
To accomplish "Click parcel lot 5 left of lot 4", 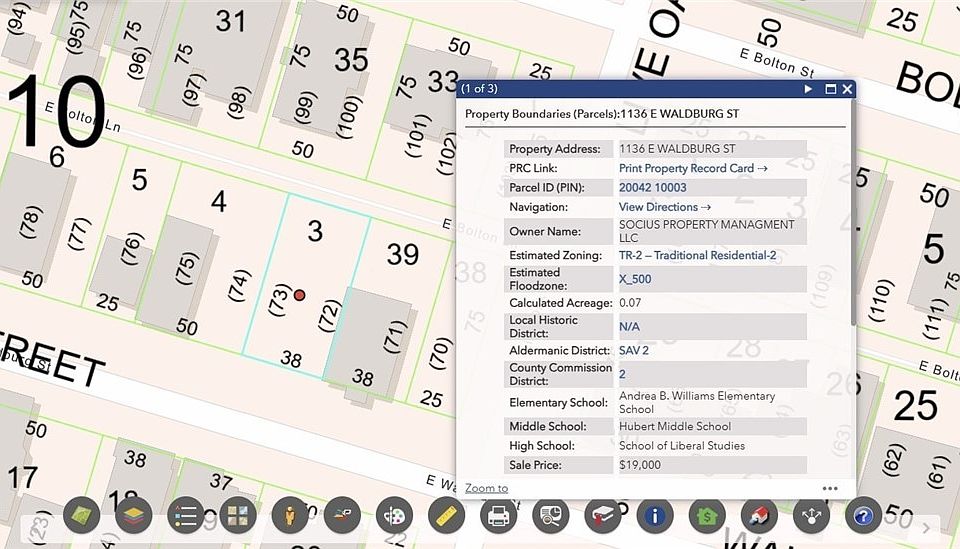I will (x=140, y=179).
